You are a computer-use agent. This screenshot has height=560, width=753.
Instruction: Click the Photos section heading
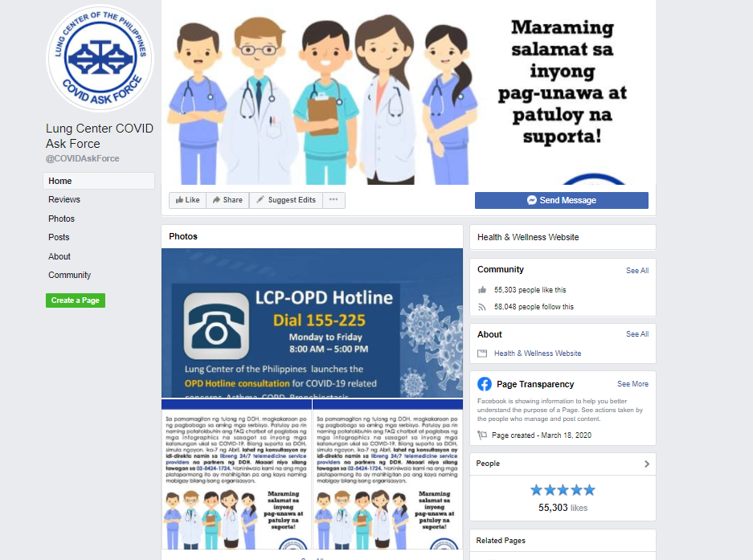click(x=183, y=236)
